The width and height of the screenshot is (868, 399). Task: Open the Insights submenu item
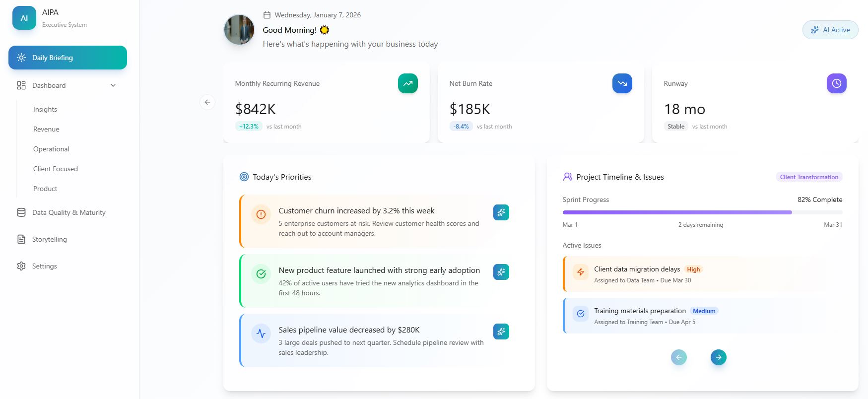(45, 109)
